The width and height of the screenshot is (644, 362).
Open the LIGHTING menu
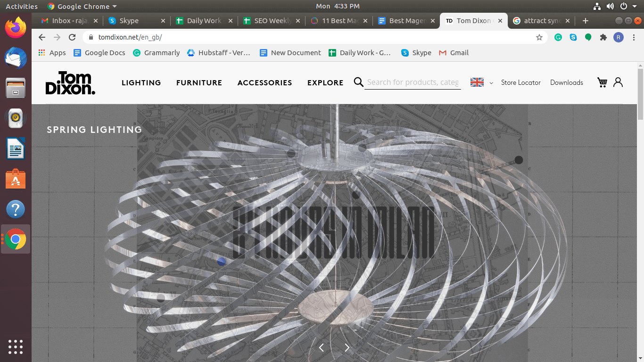141,82
